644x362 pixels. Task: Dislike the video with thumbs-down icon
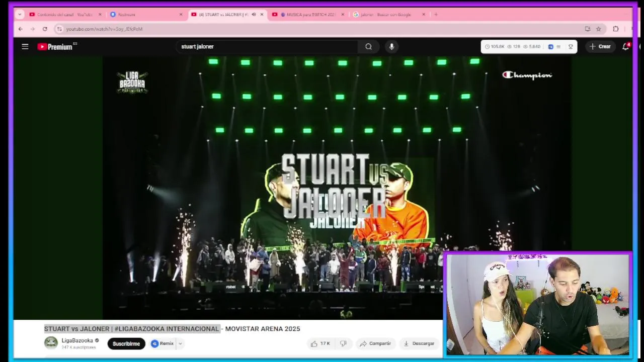point(343,343)
